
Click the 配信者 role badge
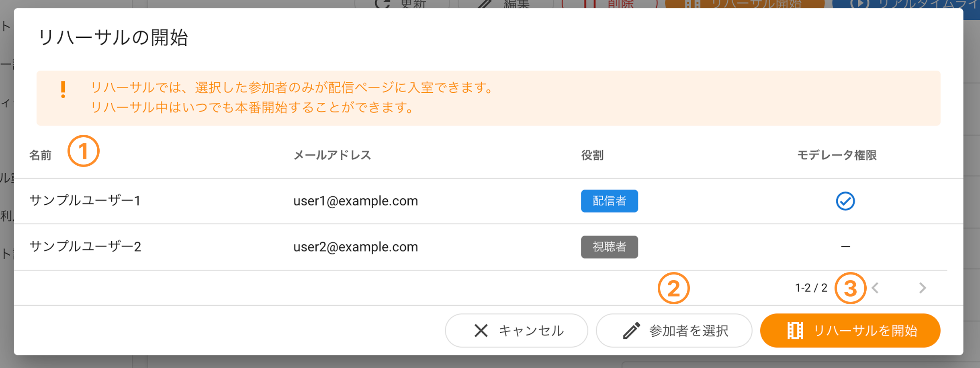610,201
